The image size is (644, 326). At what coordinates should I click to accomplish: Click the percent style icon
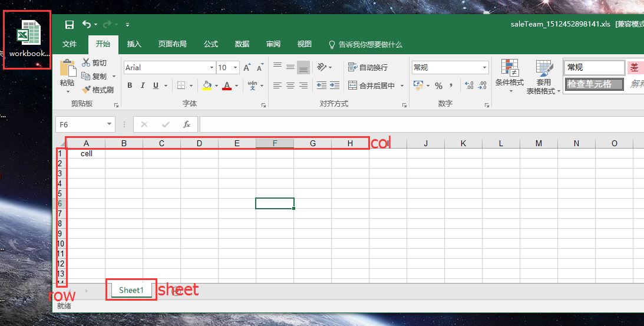tap(438, 86)
